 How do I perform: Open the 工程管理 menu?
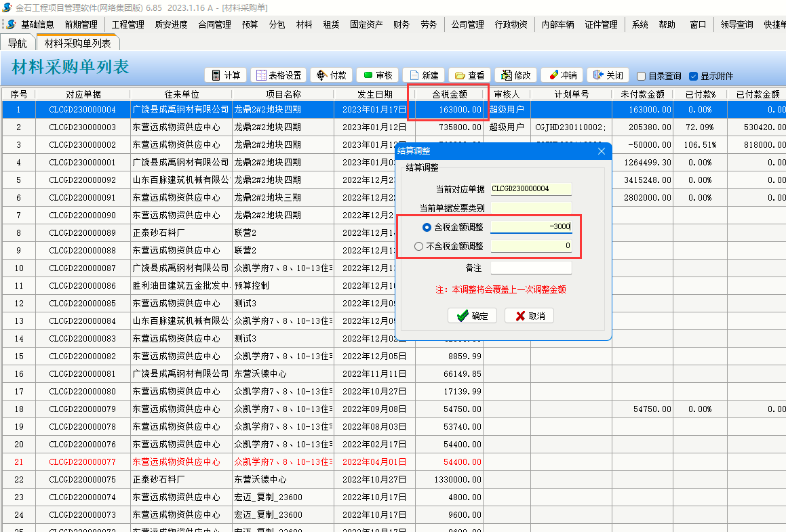[127, 24]
